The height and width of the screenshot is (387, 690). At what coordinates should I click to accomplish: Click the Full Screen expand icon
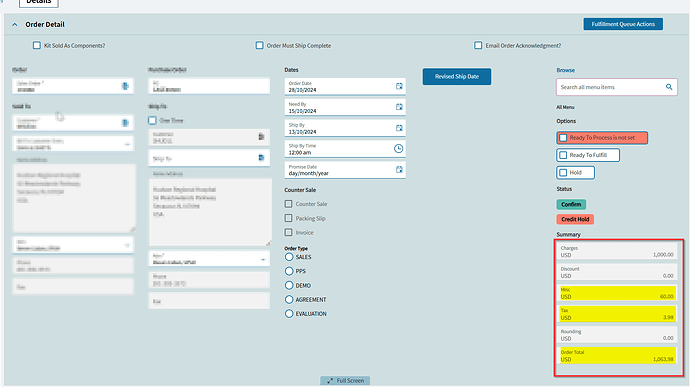(x=330, y=380)
